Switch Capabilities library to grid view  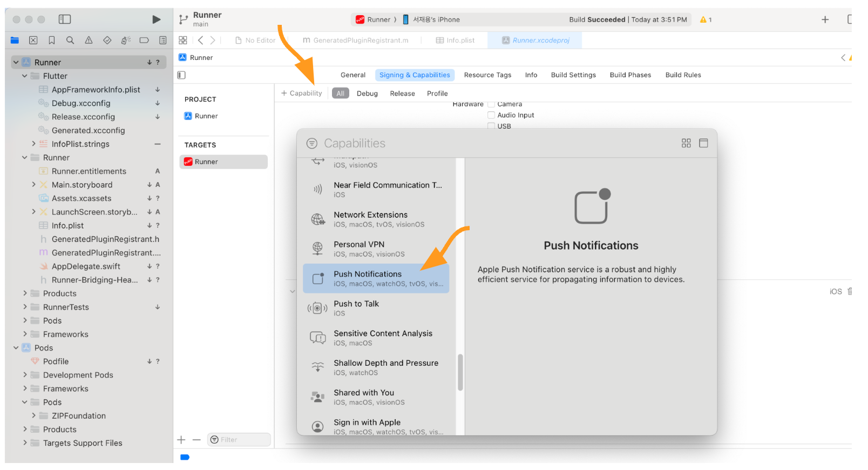(x=686, y=143)
